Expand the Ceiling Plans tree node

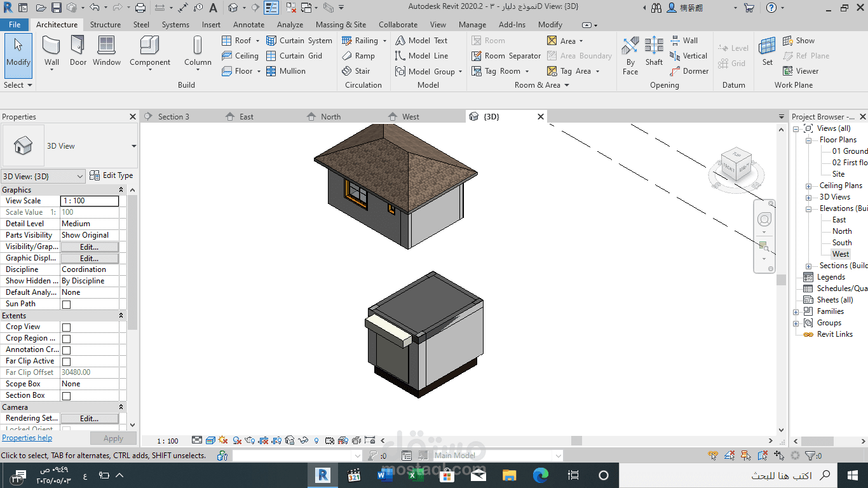[808, 186]
